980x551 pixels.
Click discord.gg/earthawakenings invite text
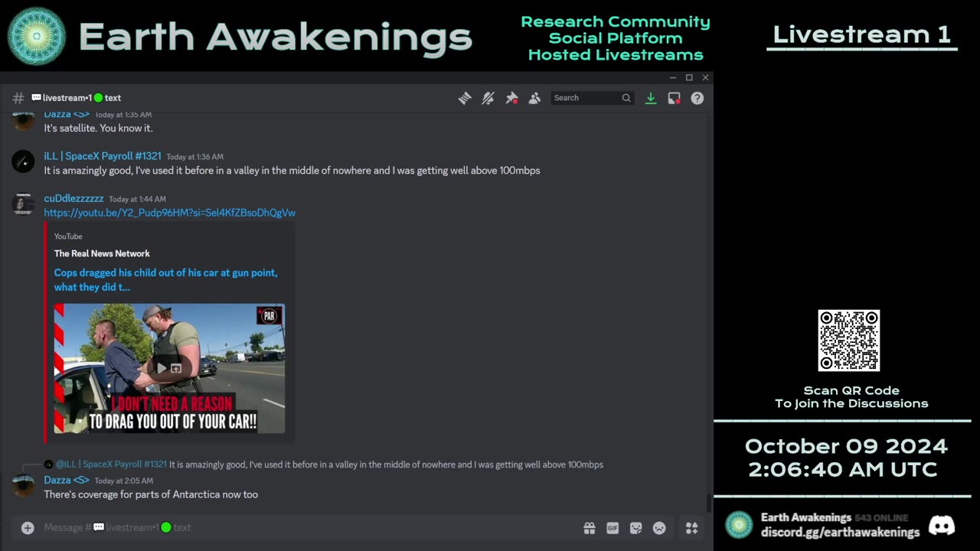pos(840,532)
